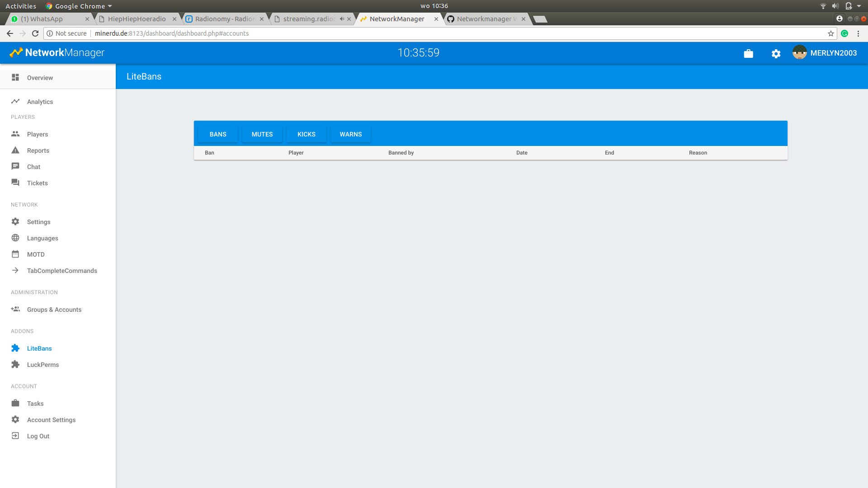Open the briefcase icon in top header
868x488 pixels.
coord(749,53)
